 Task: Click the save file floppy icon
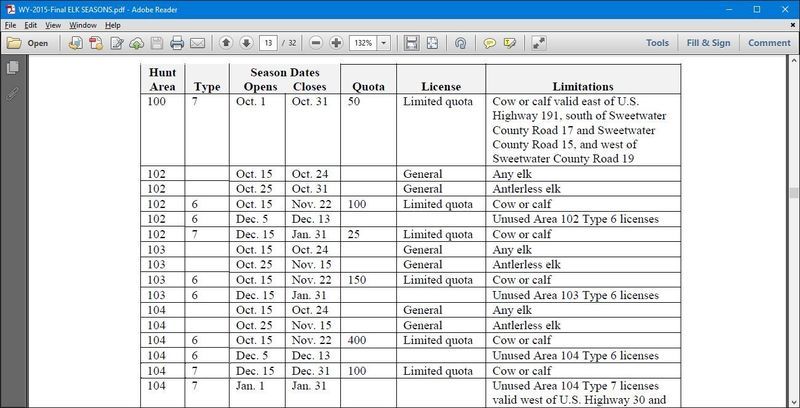(157, 43)
